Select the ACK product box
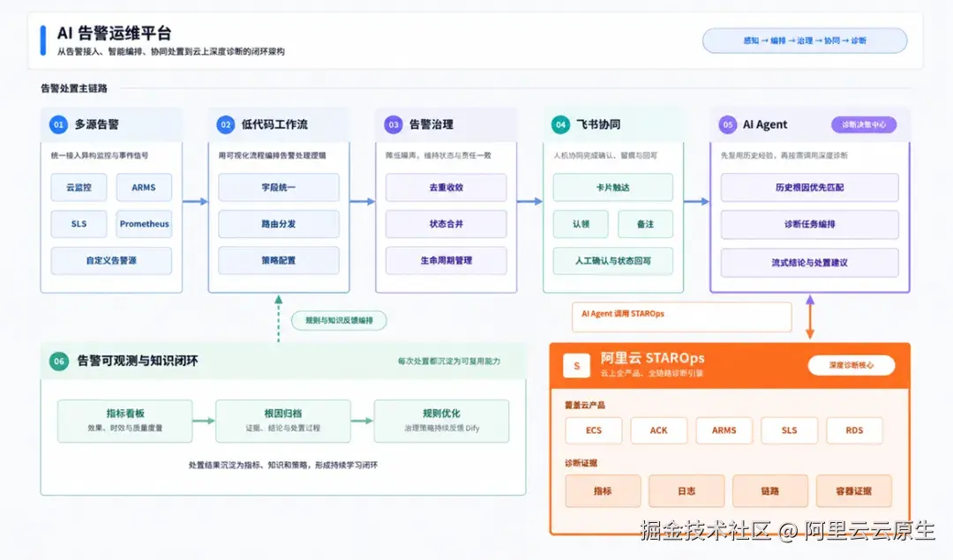953x560 pixels. pyautogui.click(x=659, y=430)
